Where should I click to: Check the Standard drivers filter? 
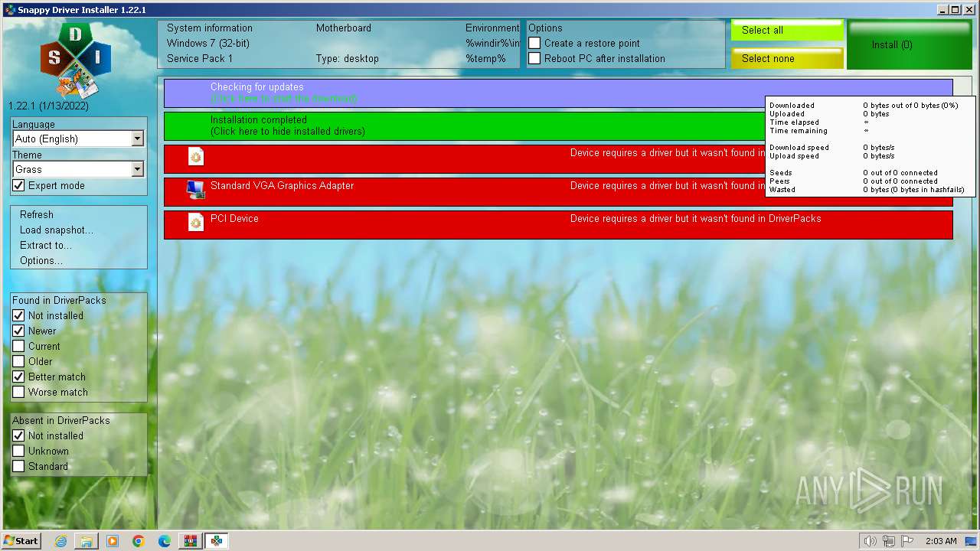18,467
